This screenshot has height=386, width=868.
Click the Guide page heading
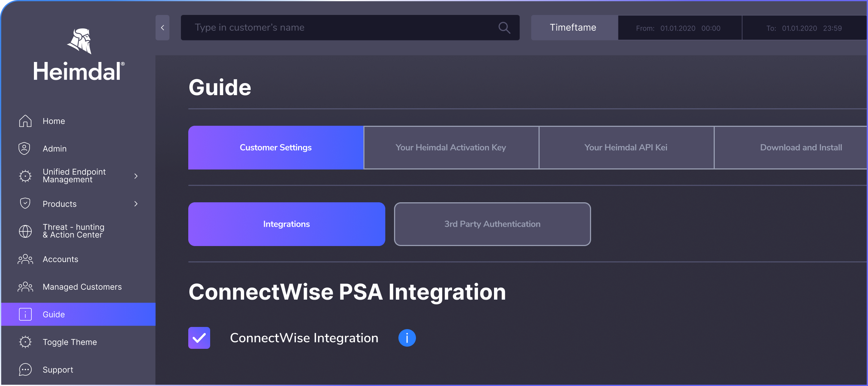pos(220,87)
